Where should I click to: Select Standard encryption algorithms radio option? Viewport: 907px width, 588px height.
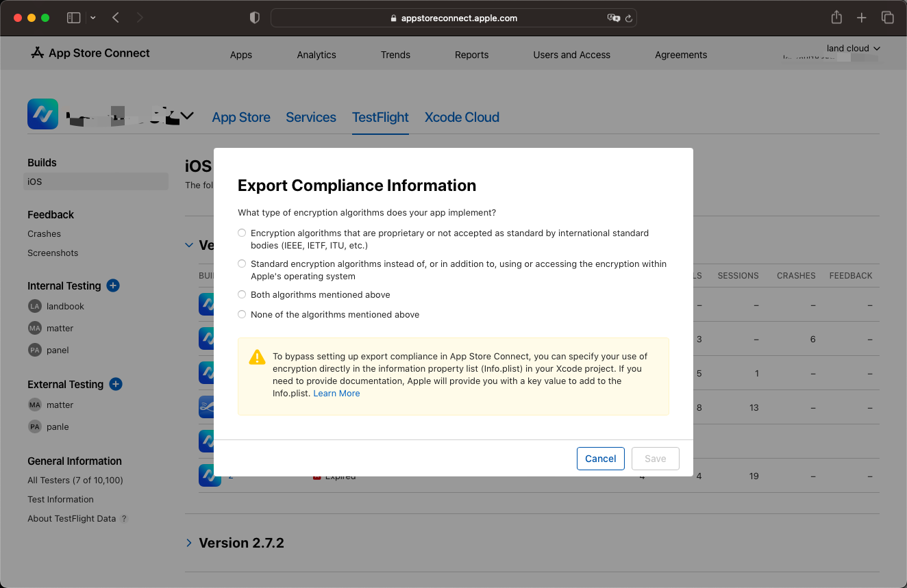[242, 264]
